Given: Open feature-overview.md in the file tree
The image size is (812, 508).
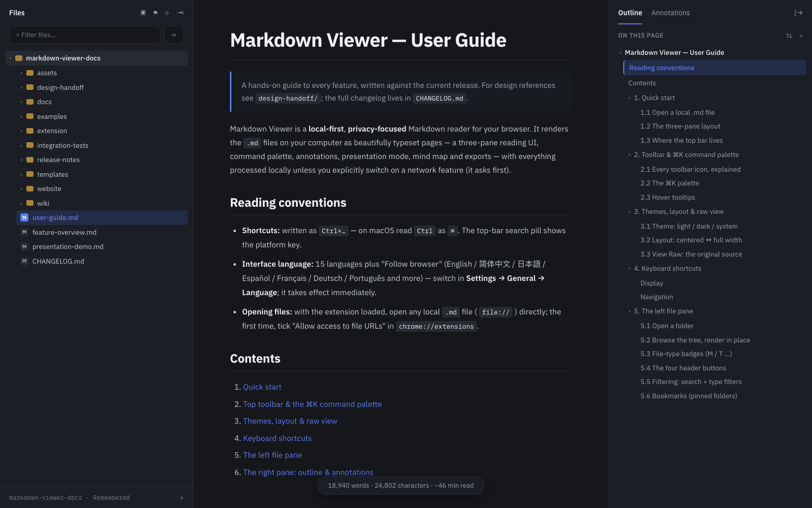Looking at the screenshot, I should point(102,232).
